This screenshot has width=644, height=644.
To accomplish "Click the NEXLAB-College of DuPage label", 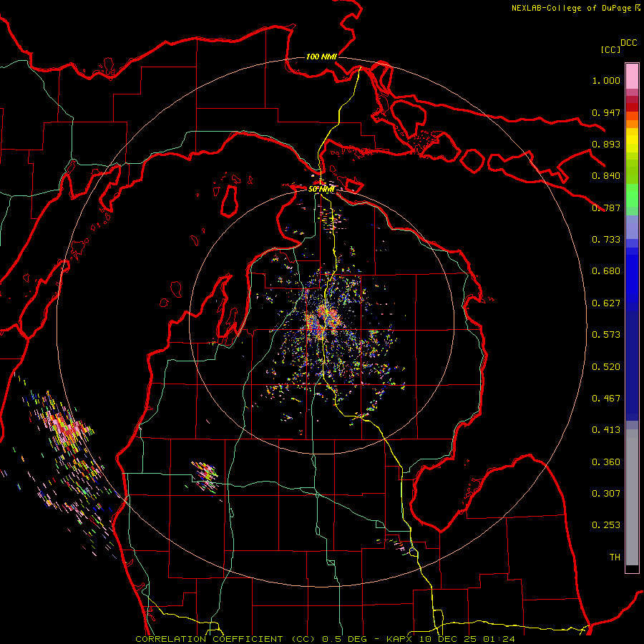I will (572, 8).
